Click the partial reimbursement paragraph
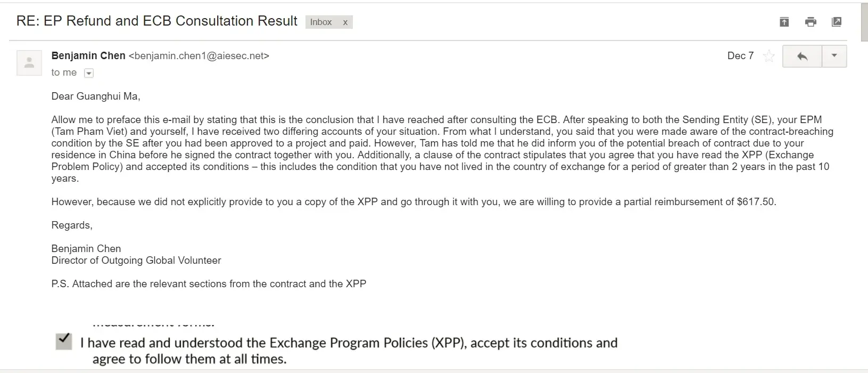The height and width of the screenshot is (373, 868). [x=414, y=202]
